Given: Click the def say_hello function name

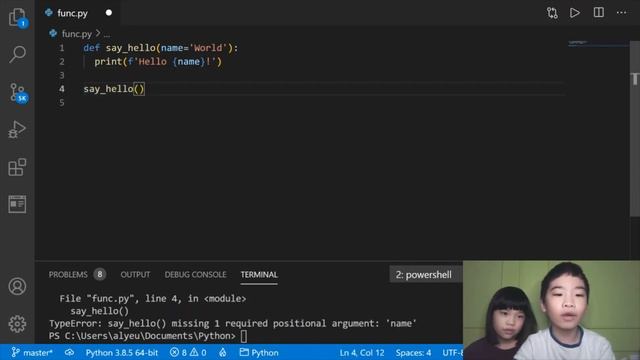Looking at the screenshot, I should [131, 48].
